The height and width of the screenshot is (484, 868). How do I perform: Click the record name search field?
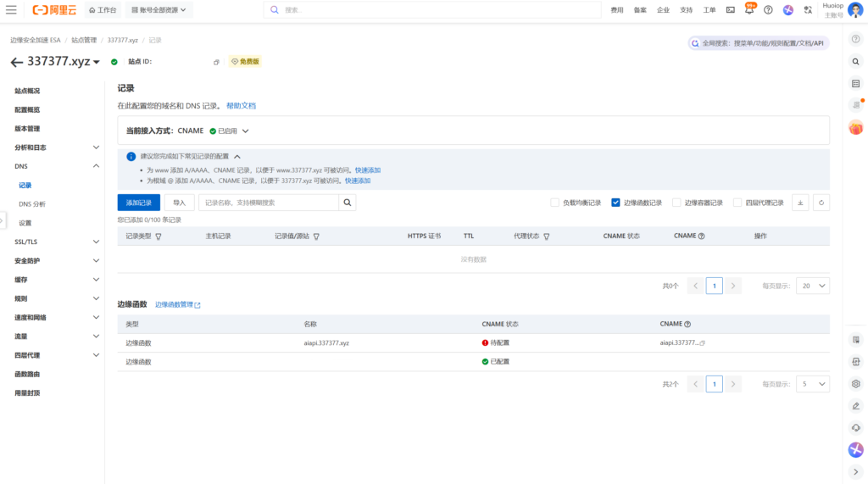(269, 203)
